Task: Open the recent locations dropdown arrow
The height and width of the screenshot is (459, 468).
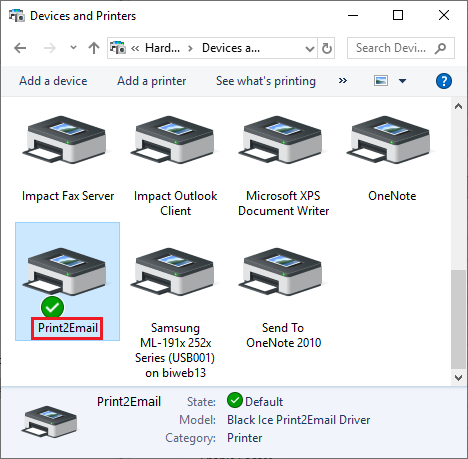Action: [73, 48]
